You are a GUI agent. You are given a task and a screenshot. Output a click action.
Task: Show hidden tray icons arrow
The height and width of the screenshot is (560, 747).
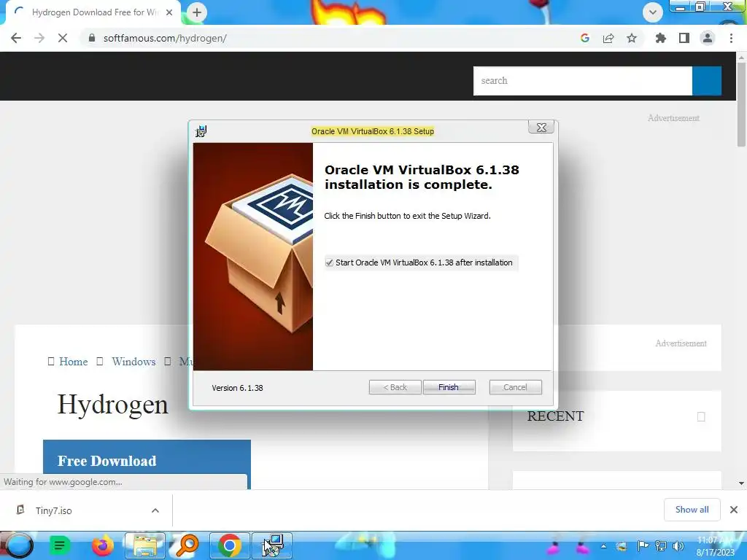(x=603, y=546)
